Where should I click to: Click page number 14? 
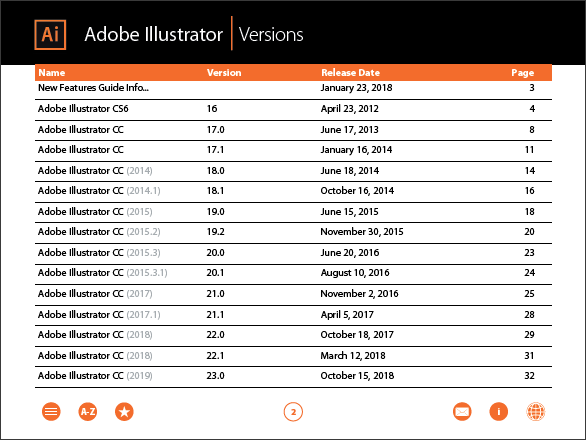click(530, 171)
